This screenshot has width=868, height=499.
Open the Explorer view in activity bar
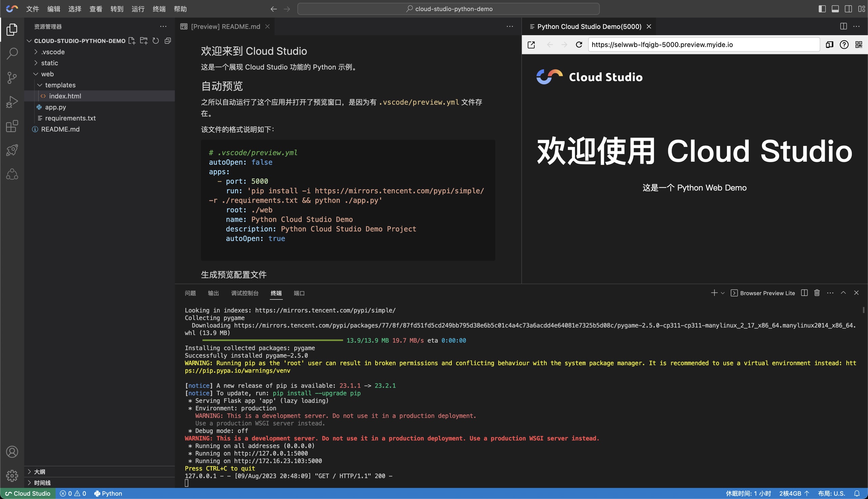12,30
